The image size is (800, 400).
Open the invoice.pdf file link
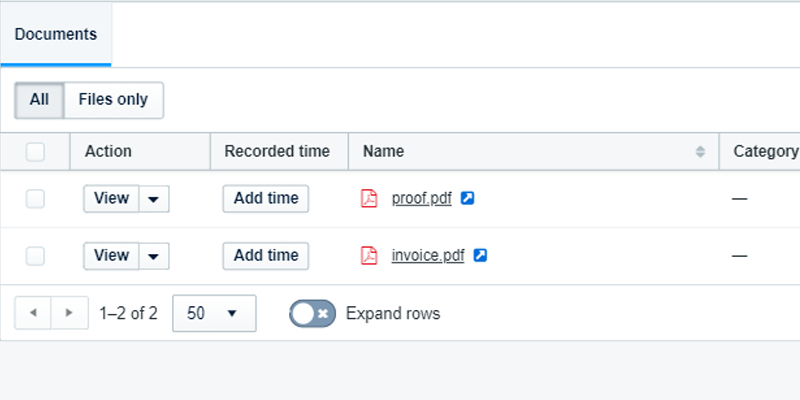tap(428, 255)
